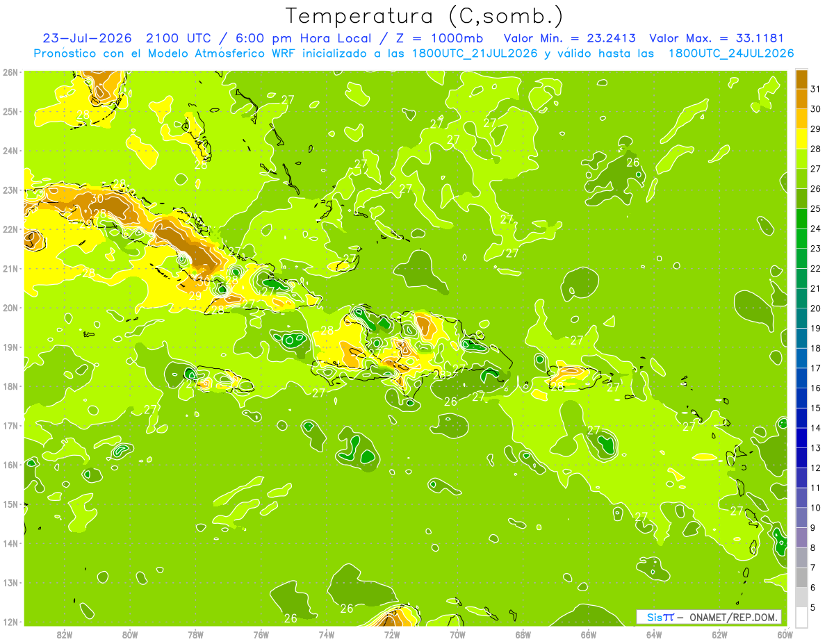Click the title "Temperatura (C,somb.)"
Screen dimensions: 834x644
[425, 16]
